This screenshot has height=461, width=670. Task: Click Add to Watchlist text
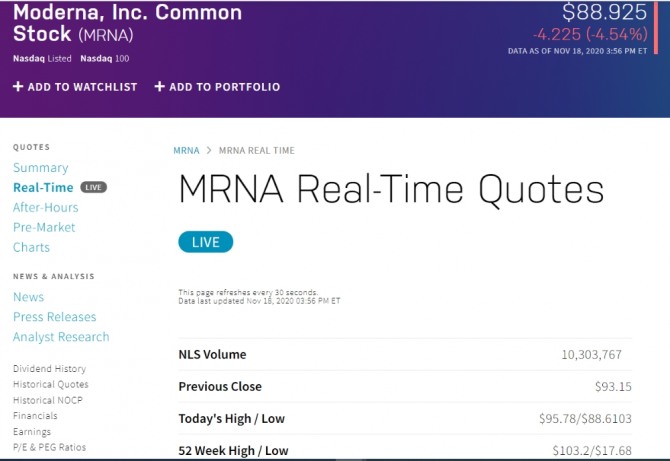(x=83, y=87)
